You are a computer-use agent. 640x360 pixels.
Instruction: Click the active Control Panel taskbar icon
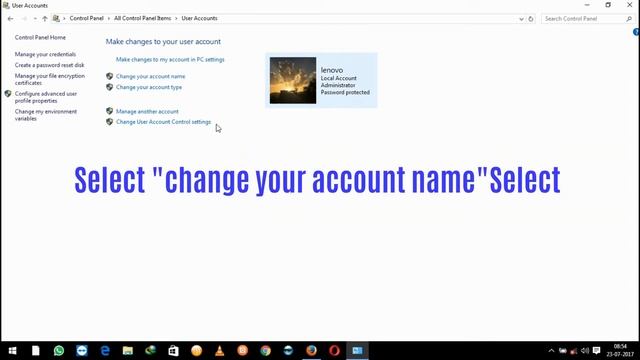click(357, 351)
